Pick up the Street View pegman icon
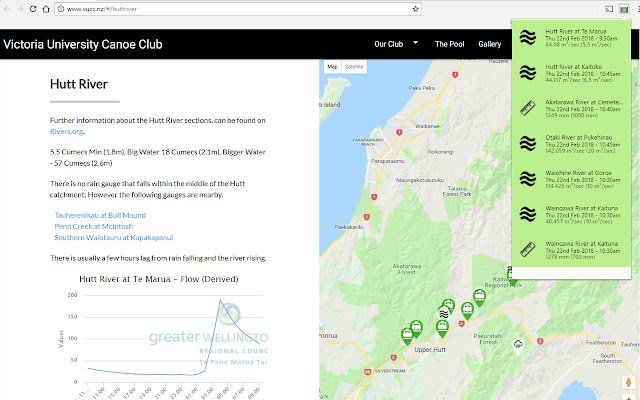Image resolution: width=640 pixels, height=400 pixels. coord(629,383)
